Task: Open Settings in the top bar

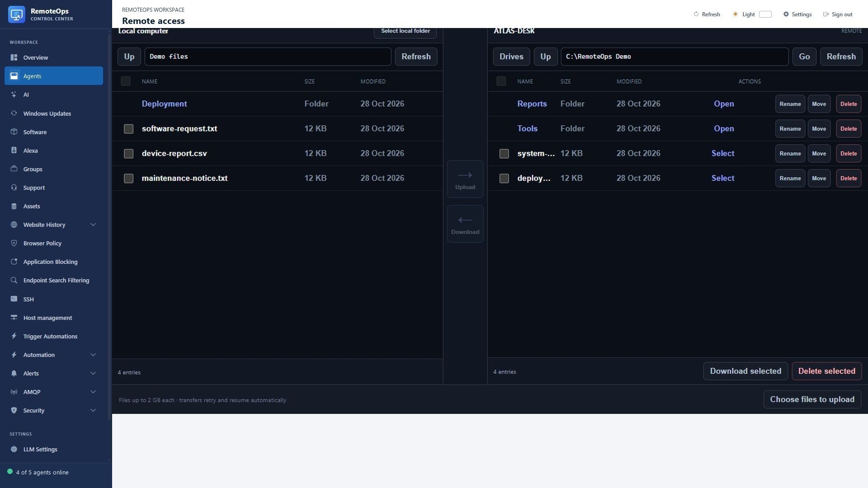Action: pos(797,14)
